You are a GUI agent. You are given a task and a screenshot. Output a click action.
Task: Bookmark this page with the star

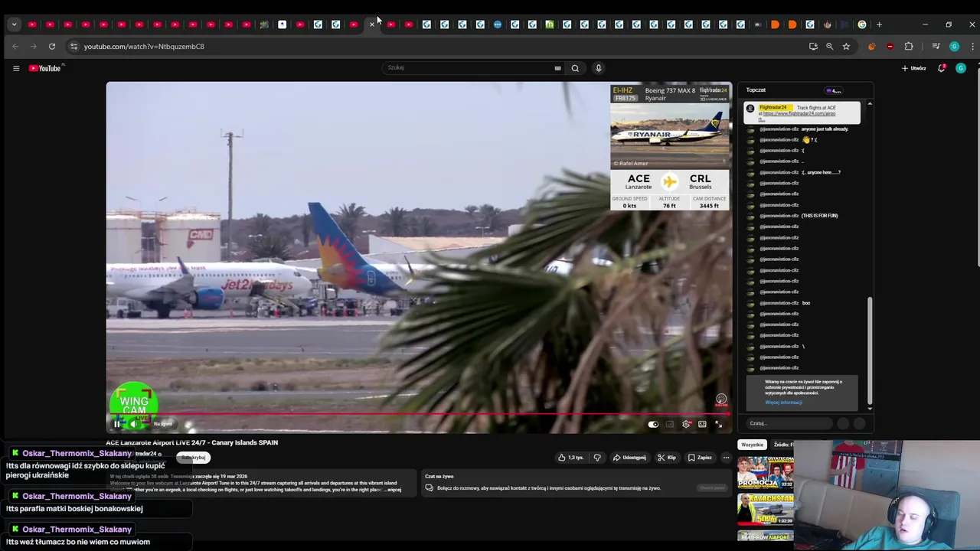click(846, 47)
